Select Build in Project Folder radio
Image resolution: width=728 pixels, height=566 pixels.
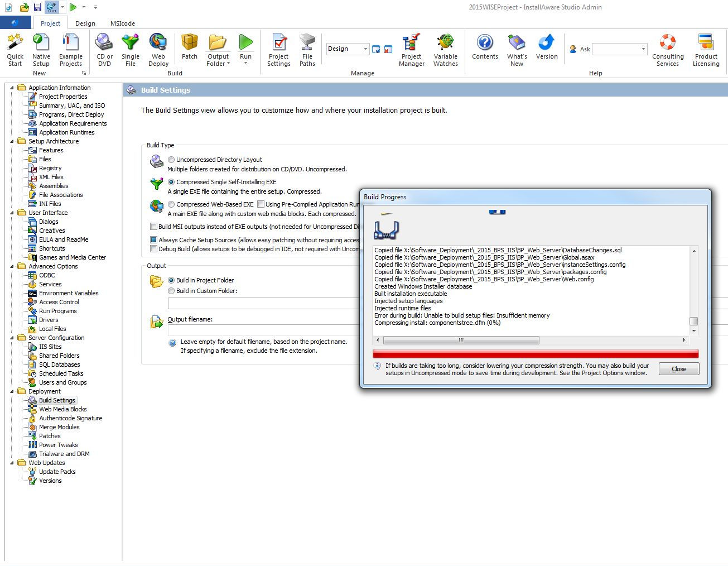171,280
